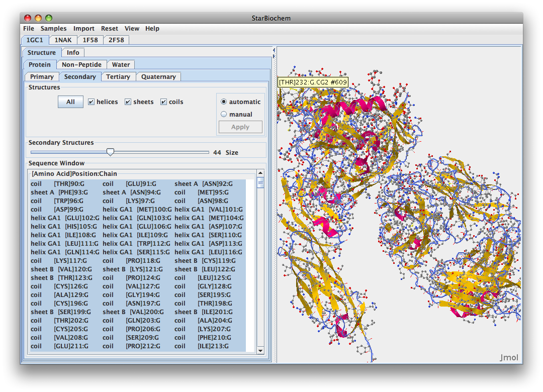The width and height of the screenshot is (543, 392).
Task: Choose the automatic radio option
Action: pyautogui.click(x=224, y=102)
